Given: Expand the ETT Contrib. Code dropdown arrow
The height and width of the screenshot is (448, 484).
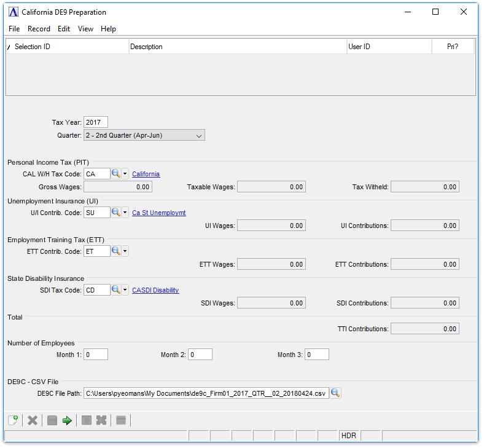Looking at the screenshot, I should tap(125, 252).
